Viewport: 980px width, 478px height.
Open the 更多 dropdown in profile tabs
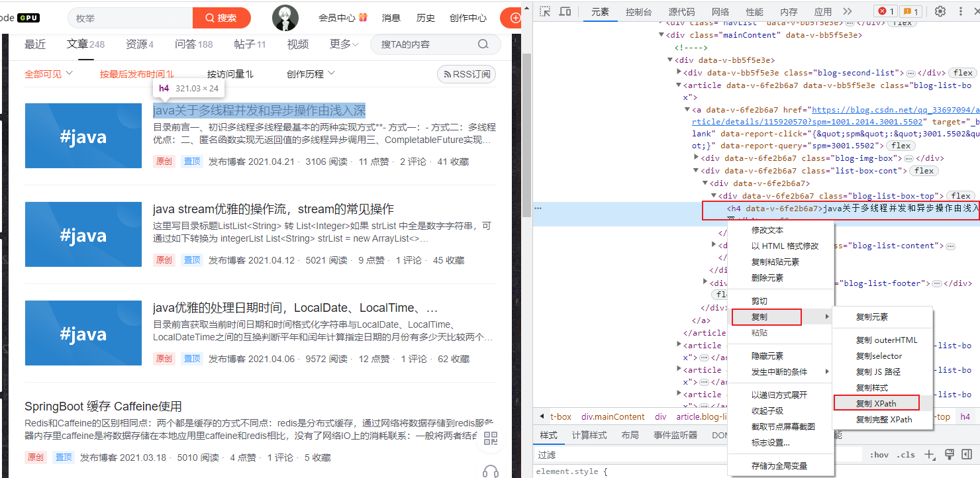(x=344, y=44)
